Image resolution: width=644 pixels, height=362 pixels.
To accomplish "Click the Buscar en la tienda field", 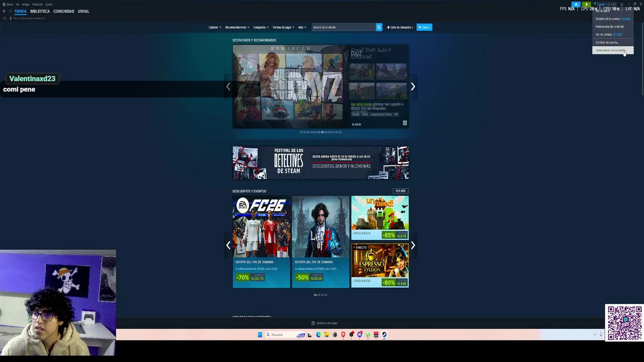I will pyautogui.click(x=344, y=27).
